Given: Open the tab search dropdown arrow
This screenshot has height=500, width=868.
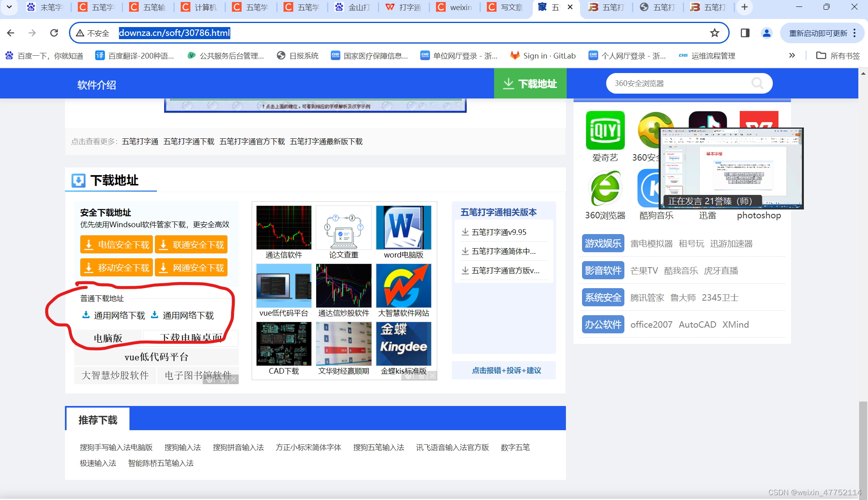Looking at the screenshot, I should (x=9, y=7).
